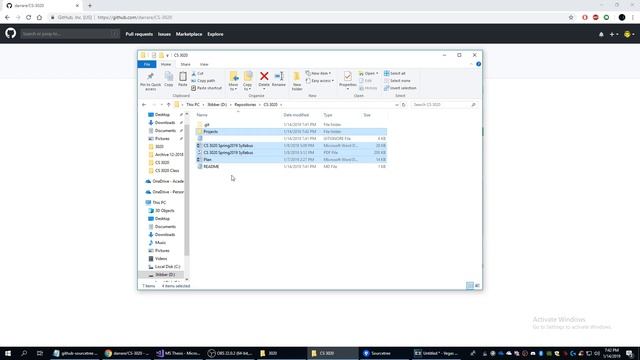Click the Rename ribbon icon
The height and width of the screenshot is (360, 640).
pos(279,79)
